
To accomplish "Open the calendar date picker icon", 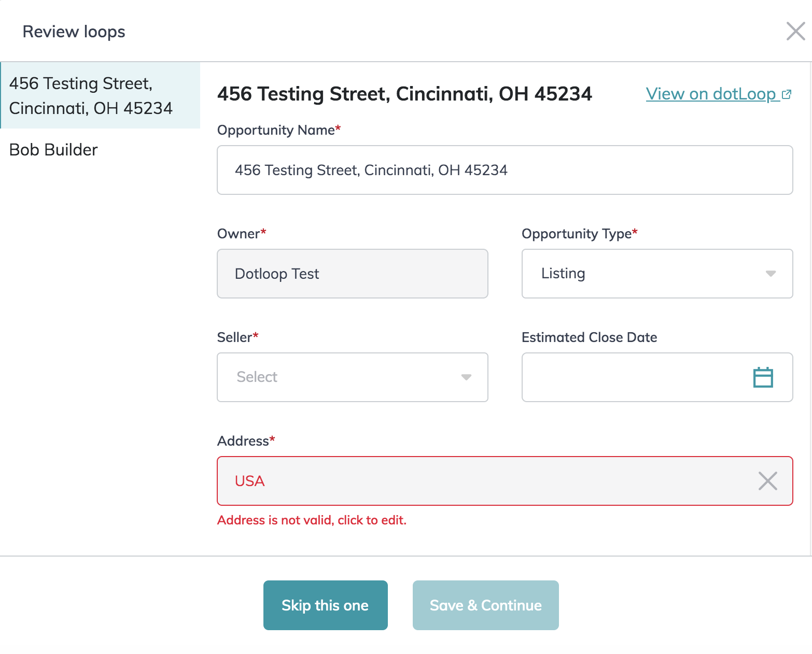I will coord(763,377).
